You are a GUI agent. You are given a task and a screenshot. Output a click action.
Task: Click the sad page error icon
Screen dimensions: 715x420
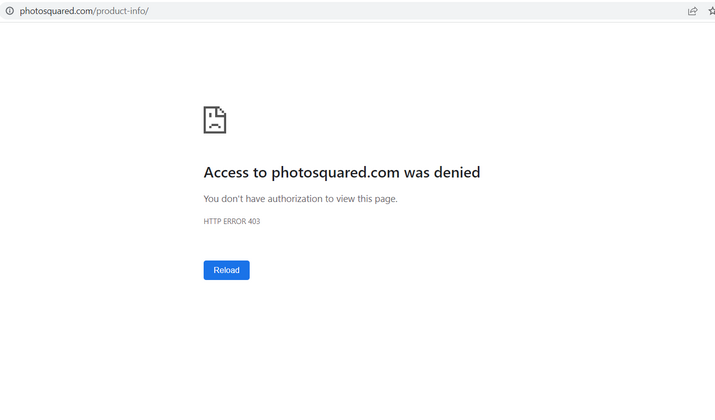[x=214, y=120]
